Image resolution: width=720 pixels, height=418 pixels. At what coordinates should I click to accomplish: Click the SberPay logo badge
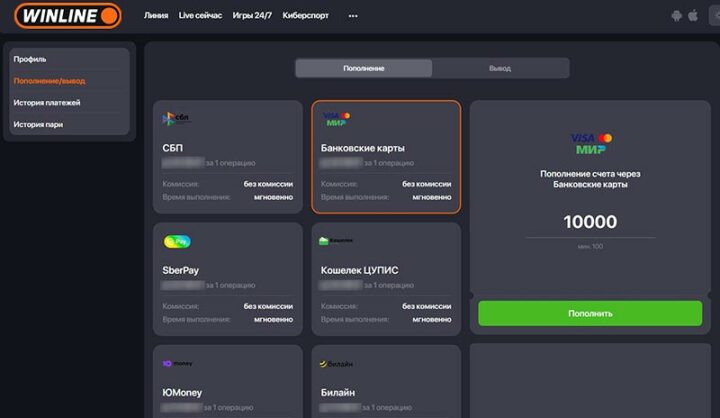(177, 241)
